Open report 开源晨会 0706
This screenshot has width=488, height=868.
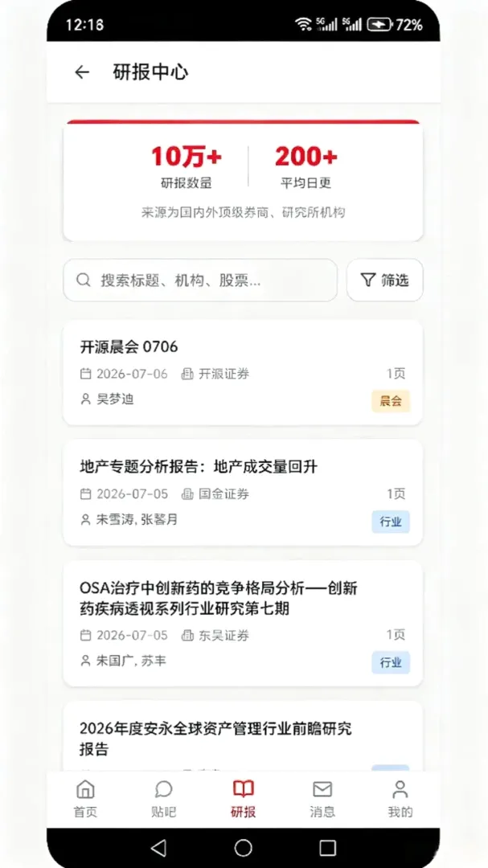243,373
